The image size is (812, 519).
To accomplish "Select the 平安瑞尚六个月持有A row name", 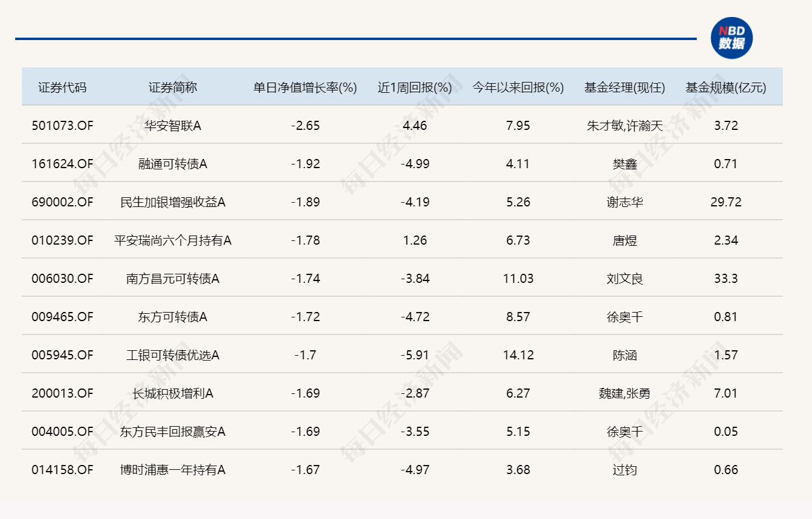I will click(173, 240).
